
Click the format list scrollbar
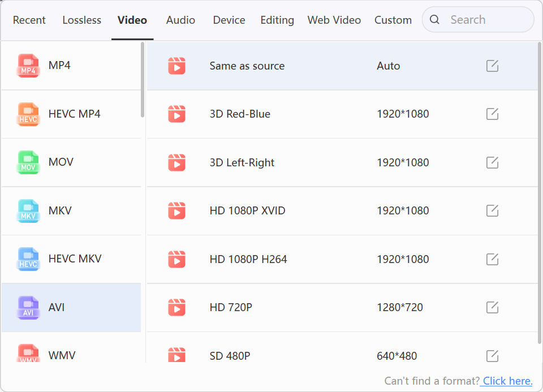tap(143, 80)
